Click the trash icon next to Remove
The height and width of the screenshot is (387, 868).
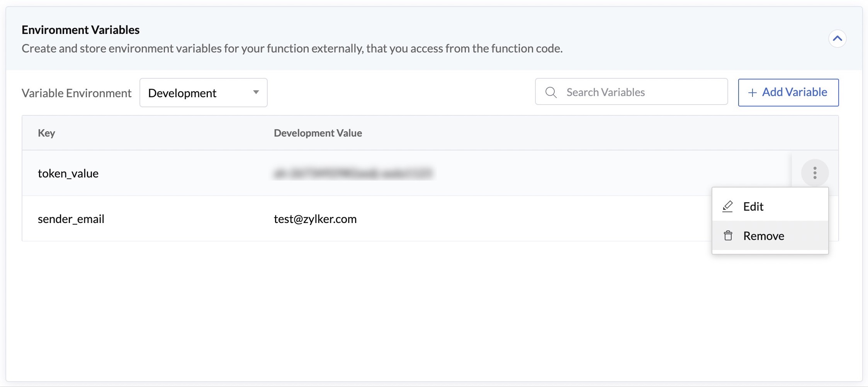(x=728, y=236)
